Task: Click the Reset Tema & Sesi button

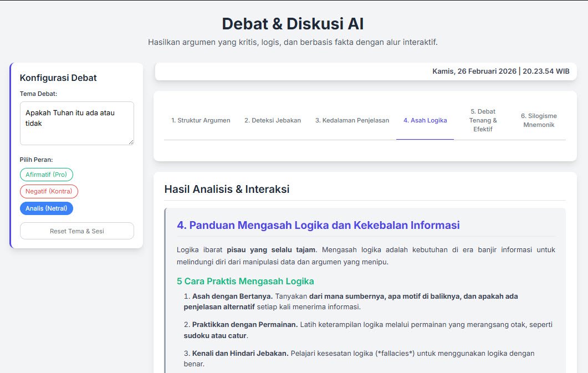Action: click(77, 231)
